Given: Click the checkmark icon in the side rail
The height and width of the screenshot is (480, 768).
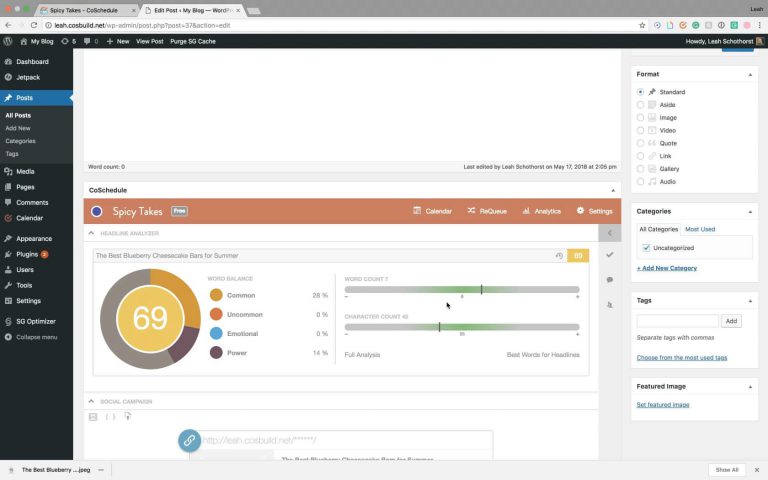Looking at the screenshot, I should click(610, 255).
